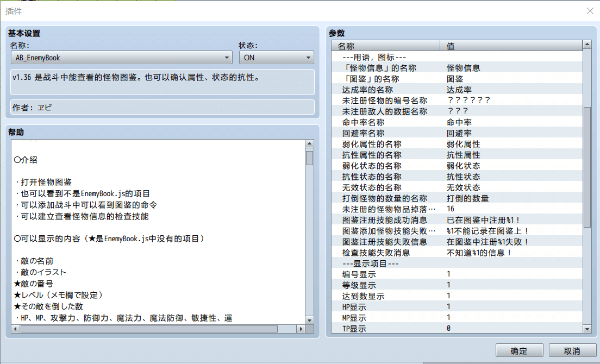Click help text scroll up arrow

coord(310,144)
